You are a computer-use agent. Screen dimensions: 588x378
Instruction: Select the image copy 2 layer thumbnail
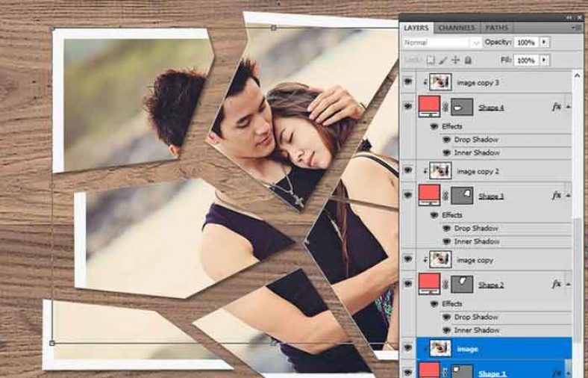point(440,171)
